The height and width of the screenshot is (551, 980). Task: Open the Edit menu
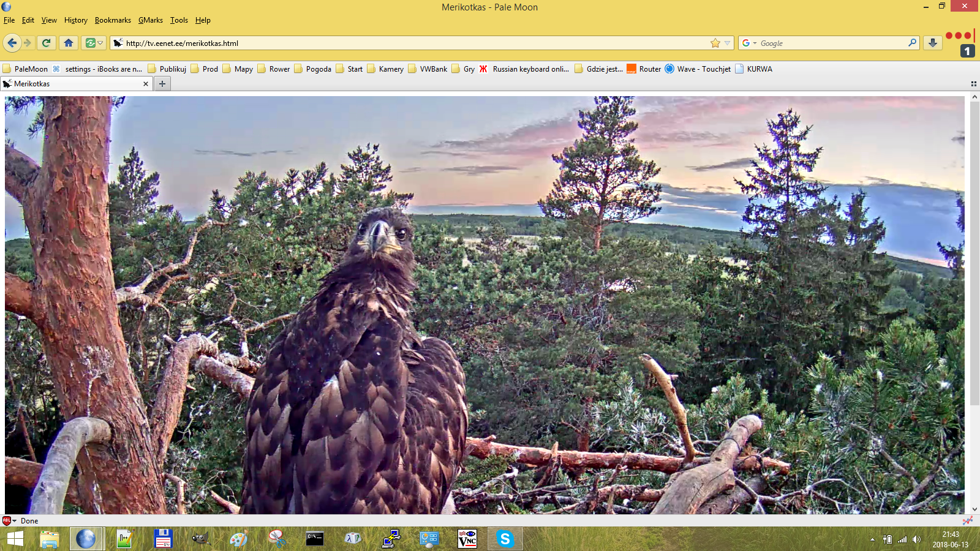[x=28, y=20]
